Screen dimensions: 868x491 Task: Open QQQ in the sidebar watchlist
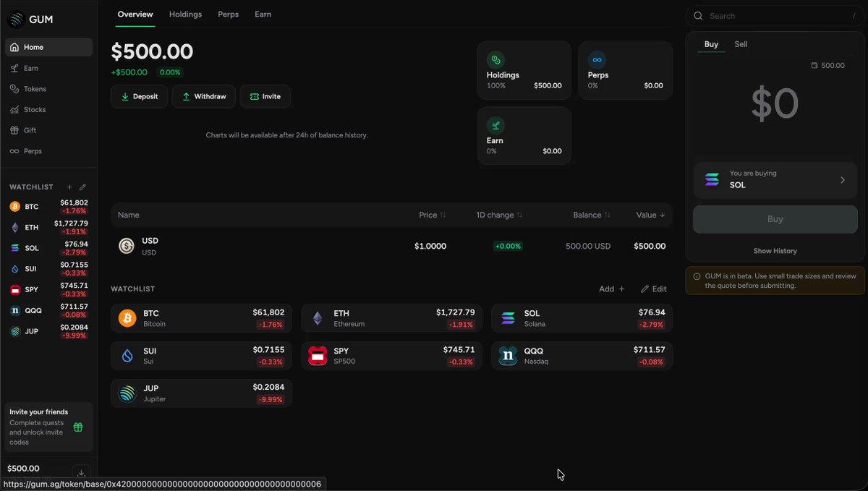48,310
